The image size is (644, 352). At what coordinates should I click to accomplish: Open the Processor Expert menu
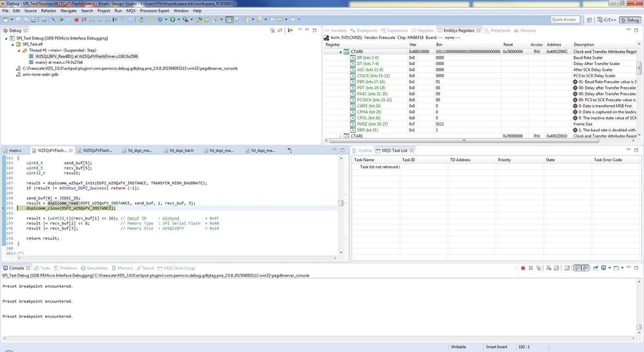[x=154, y=11]
